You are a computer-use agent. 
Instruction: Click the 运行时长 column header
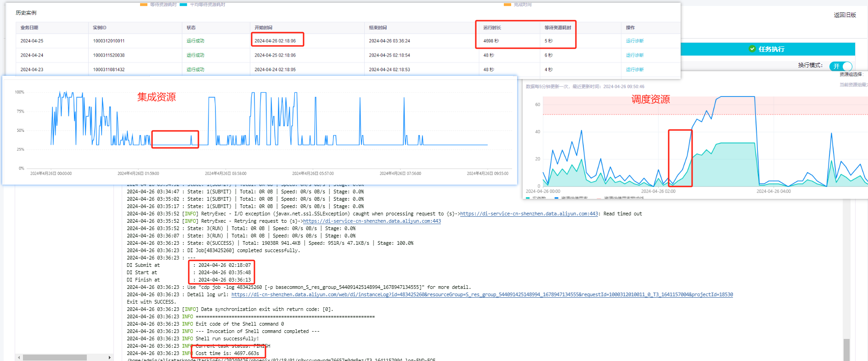[x=492, y=28]
